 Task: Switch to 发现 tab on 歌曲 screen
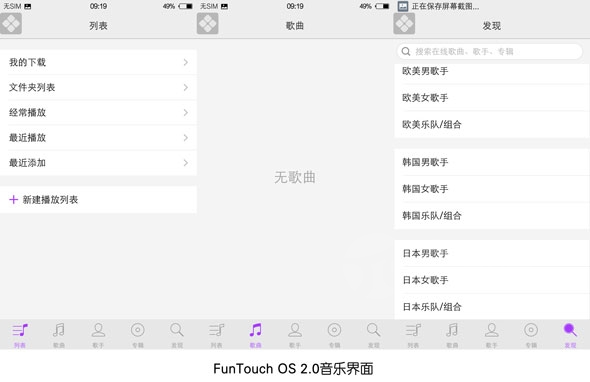pos(374,335)
